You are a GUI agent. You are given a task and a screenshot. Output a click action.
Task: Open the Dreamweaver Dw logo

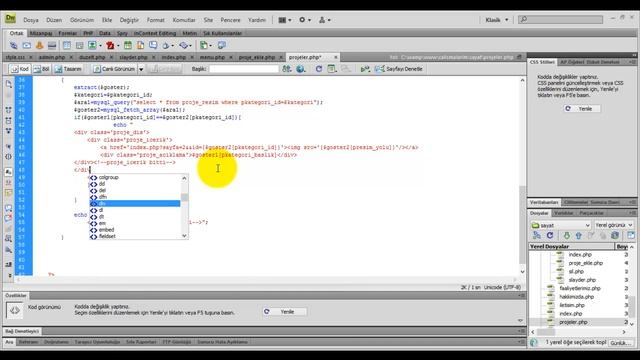[x=10, y=18]
